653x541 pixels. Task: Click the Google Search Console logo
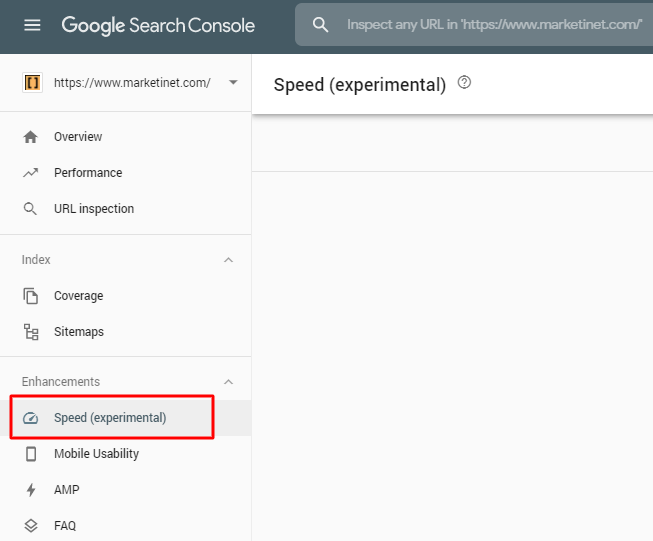point(158,25)
